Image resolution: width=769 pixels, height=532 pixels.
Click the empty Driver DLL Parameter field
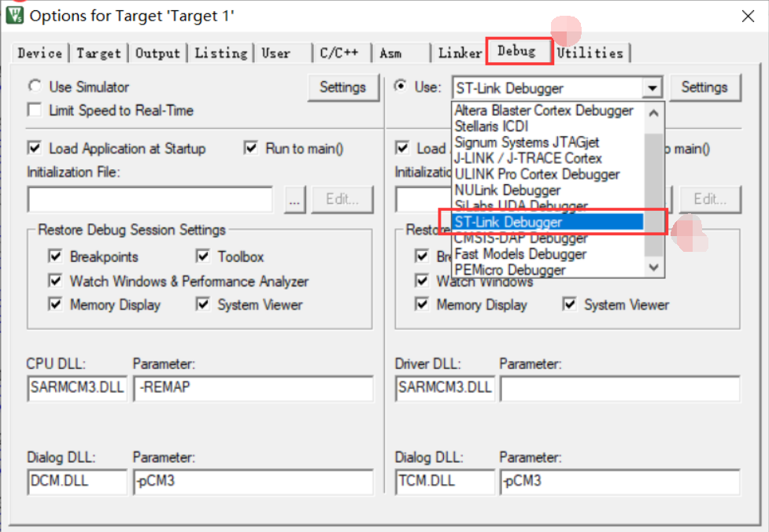point(620,390)
